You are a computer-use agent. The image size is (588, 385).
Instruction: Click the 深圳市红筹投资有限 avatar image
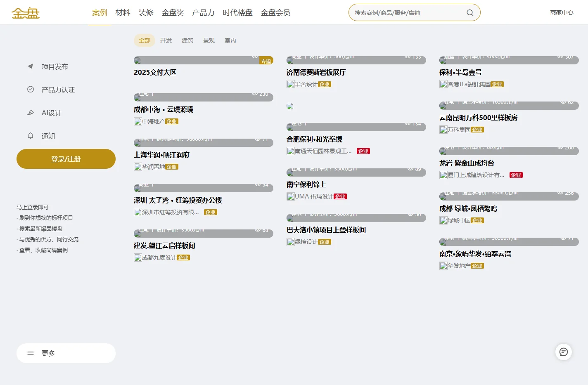coord(138,212)
